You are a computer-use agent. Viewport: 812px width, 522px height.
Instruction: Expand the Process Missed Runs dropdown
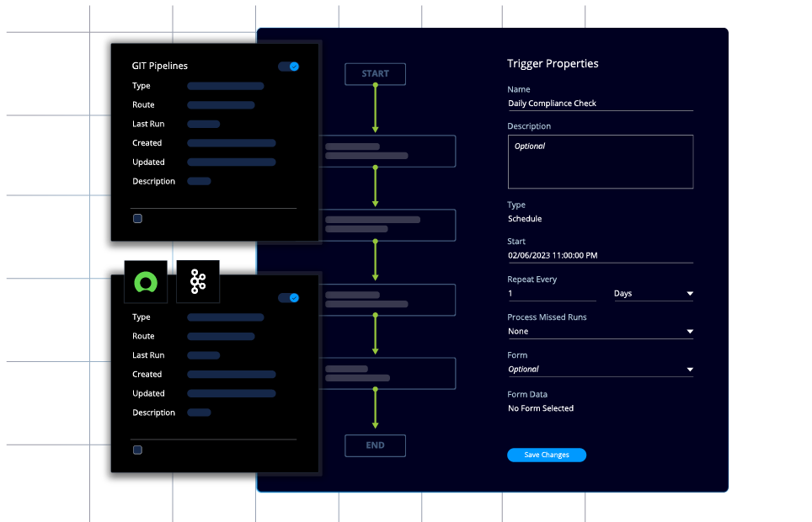pos(600,332)
